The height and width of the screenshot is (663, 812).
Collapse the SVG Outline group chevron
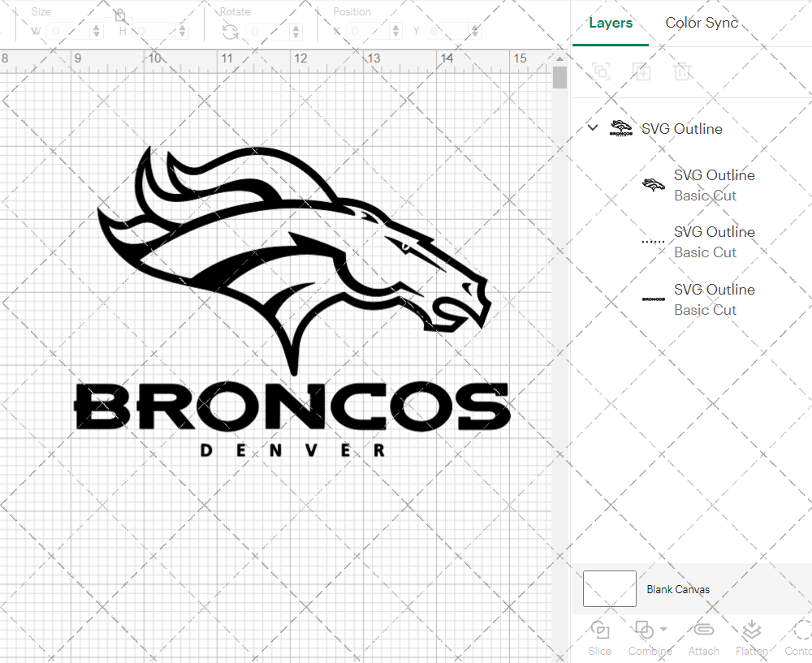tap(593, 128)
